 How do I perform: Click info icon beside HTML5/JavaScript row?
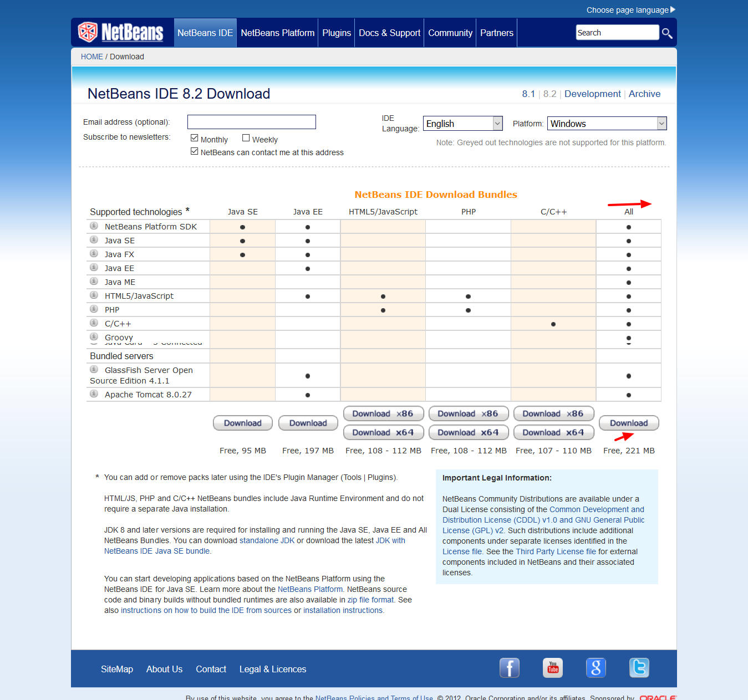click(x=94, y=295)
